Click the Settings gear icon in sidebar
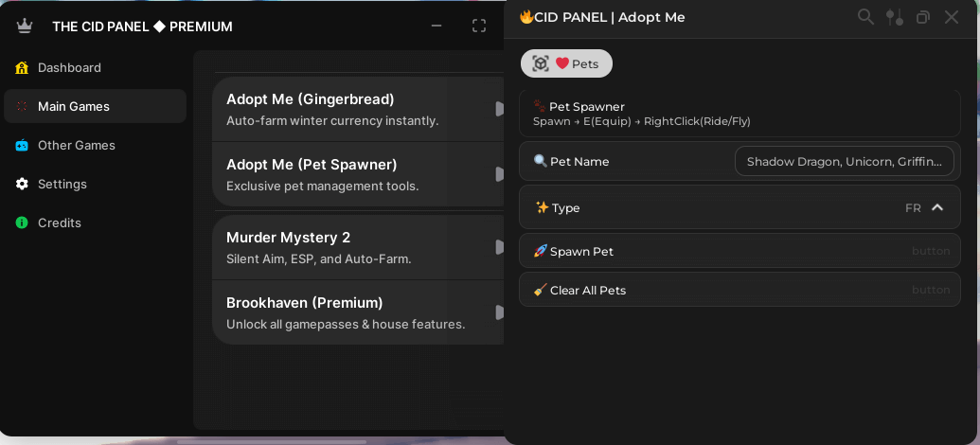980x445 pixels. (22, 184)
